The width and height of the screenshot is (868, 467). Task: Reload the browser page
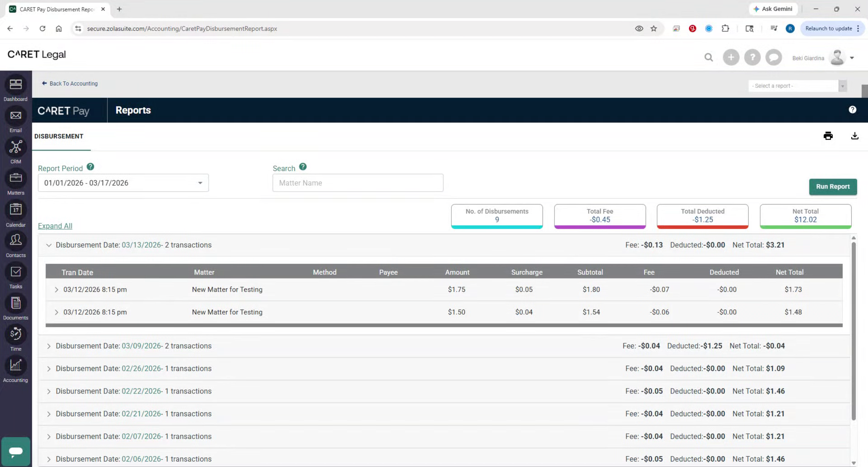tap(42, 29)
